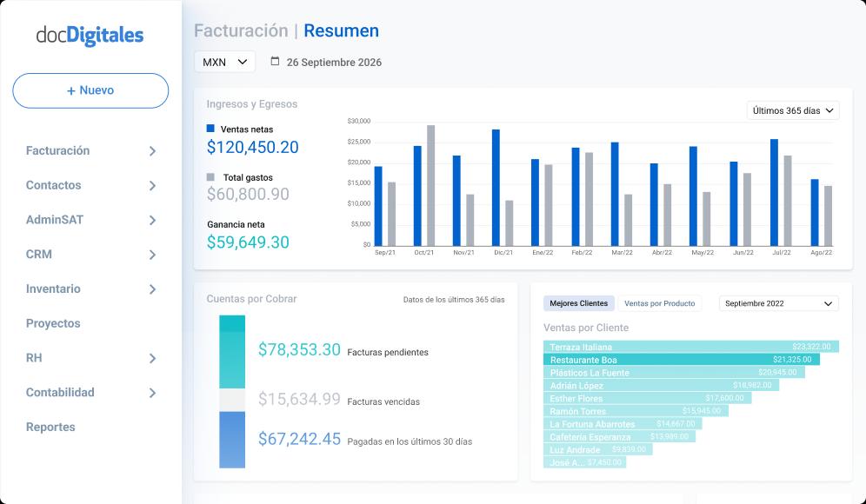Select the Mejores Clientes tab
866x504 pixels.
(579, 303)
